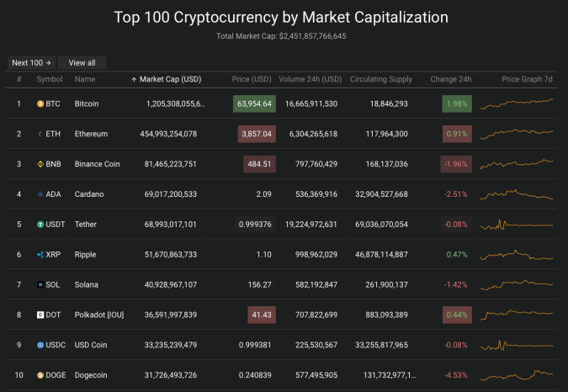The width and height of the screenshot is (568, 392).
Task: Click Tether volume 19,224,972,631
Action: coord(311,225)
